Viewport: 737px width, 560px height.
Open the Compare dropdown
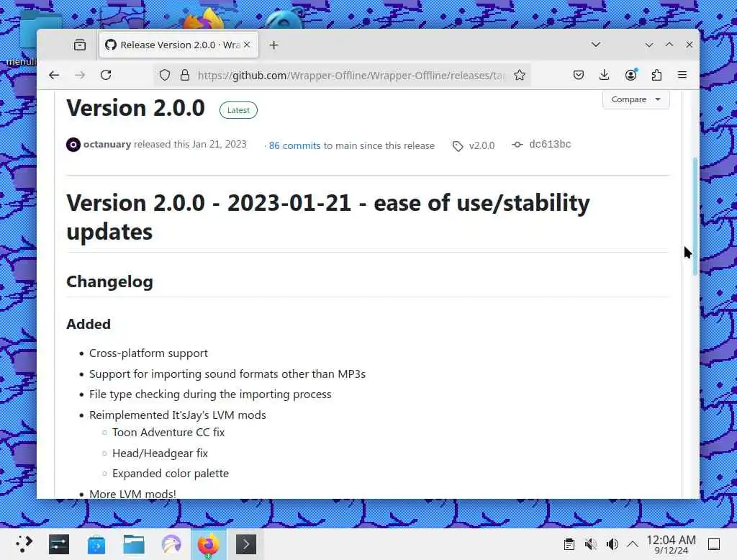pyautogui.click(x=636, y=99)
